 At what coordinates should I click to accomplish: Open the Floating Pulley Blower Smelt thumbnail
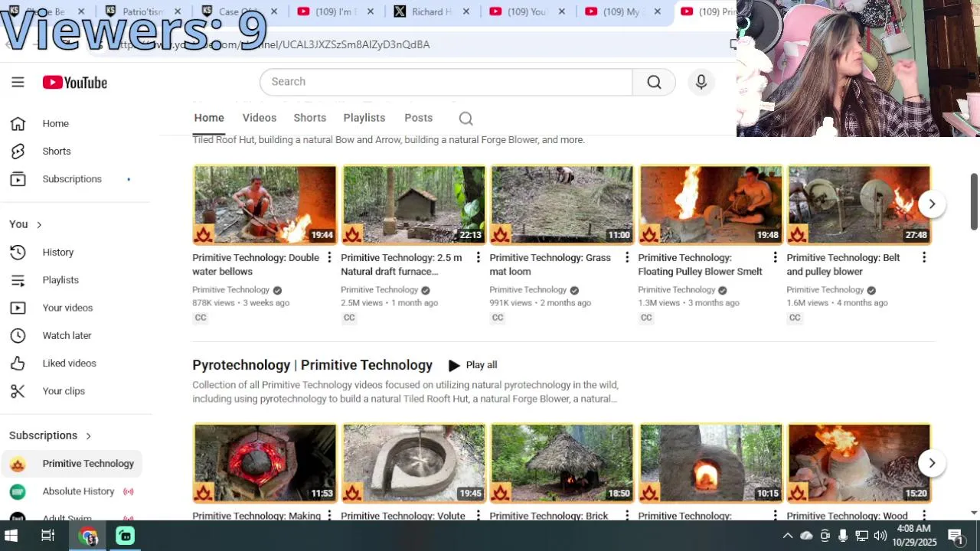710,204
